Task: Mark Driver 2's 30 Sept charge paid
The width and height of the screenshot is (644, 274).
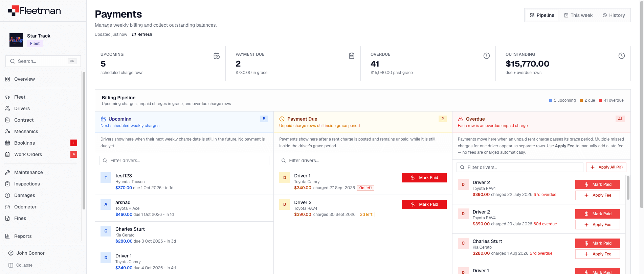Action: (x=424, y=204)
